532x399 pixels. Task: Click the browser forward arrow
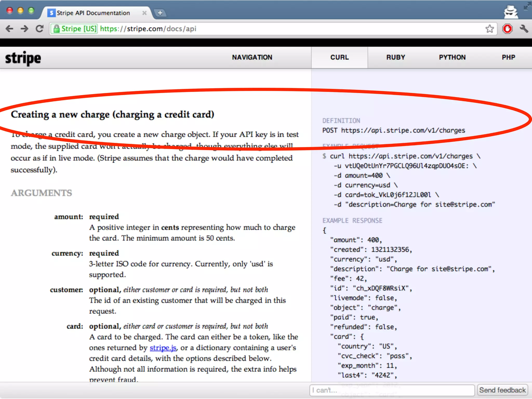24,29
